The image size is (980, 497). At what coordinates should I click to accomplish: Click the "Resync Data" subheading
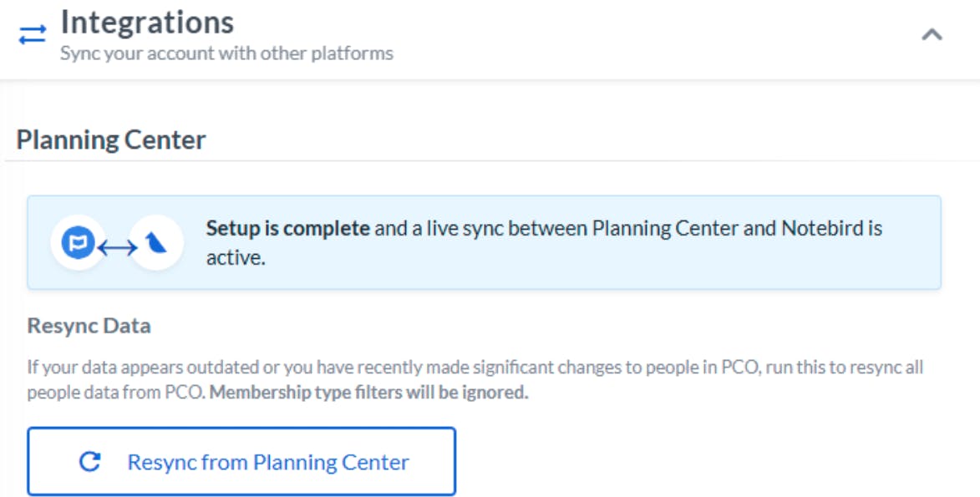(x=89, y=326)
